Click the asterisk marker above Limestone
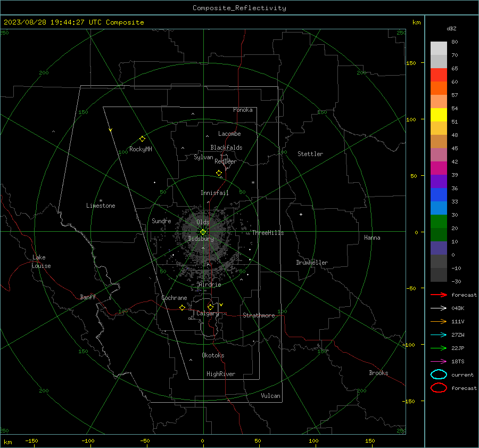The image size is (479, 448). [101, 201]
